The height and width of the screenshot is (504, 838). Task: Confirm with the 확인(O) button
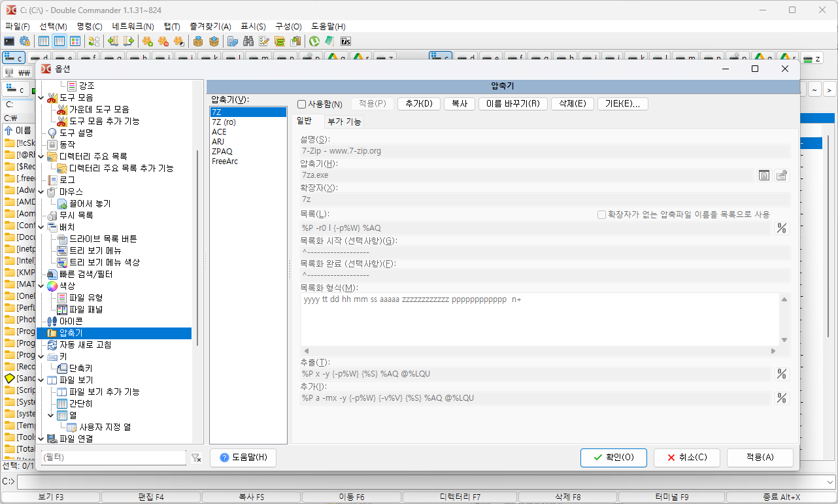pos(614,458)
